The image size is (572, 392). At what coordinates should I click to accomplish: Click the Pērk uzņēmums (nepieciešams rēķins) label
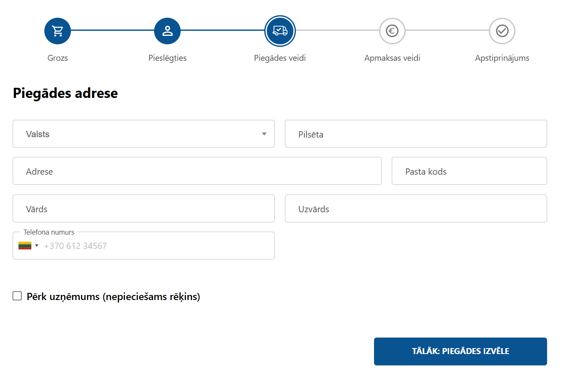click(113, 297)
